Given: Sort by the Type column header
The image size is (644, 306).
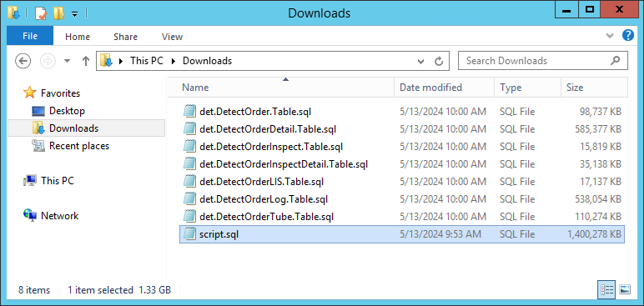Looking at the screenshot, I should coord(528,88).
